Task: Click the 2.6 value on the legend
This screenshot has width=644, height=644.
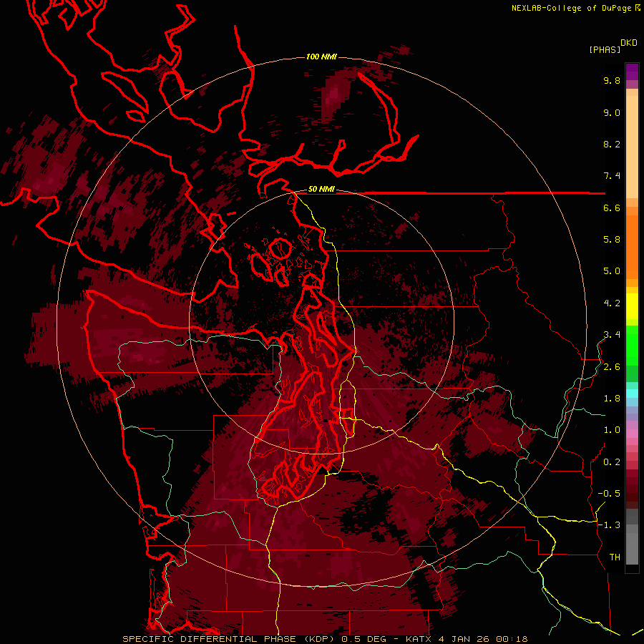Action: [612, 367]
